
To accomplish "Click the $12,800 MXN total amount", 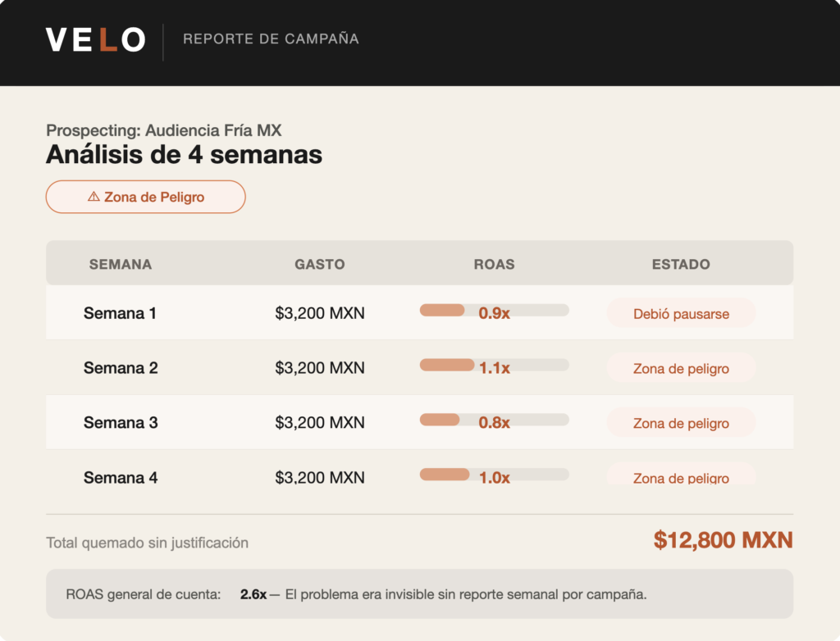I will point(723,540).
